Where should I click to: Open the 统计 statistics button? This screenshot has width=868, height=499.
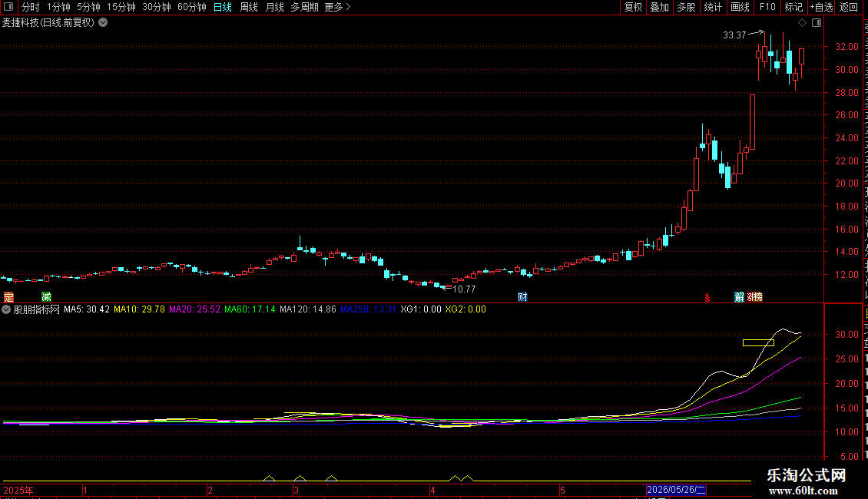click(712, 7)
